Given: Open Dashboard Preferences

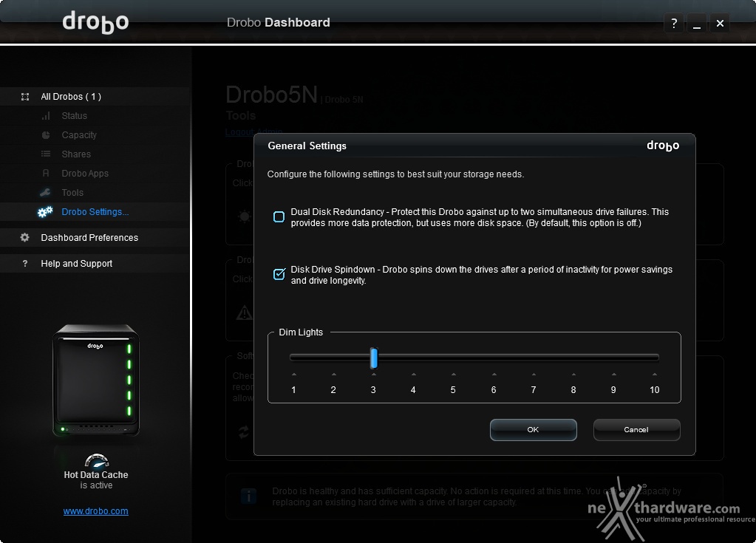Looking at the screenshot, I should [x=89, y=238].
